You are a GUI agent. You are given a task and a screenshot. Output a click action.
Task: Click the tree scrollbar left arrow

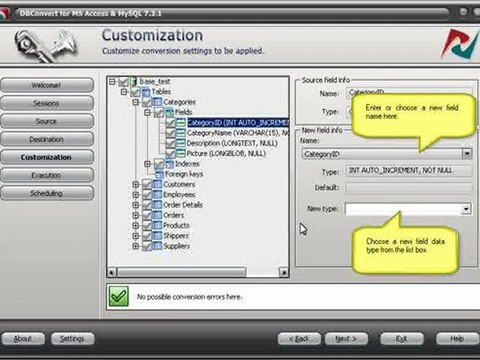(x=112, y=272)
